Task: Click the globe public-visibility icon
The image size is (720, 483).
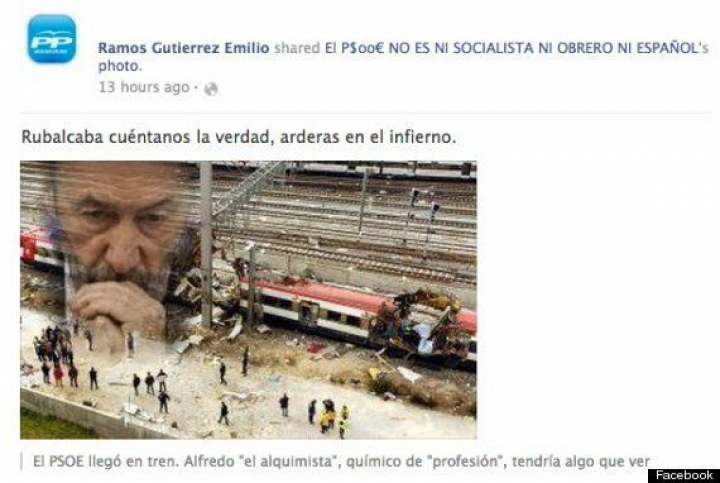Action: [211, 89]
